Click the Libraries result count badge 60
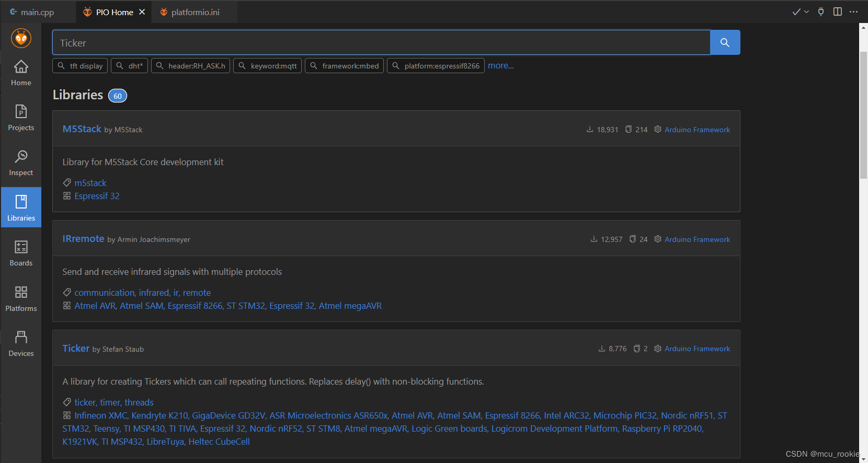This screenshot has height=463, width=868. (118, 96)
